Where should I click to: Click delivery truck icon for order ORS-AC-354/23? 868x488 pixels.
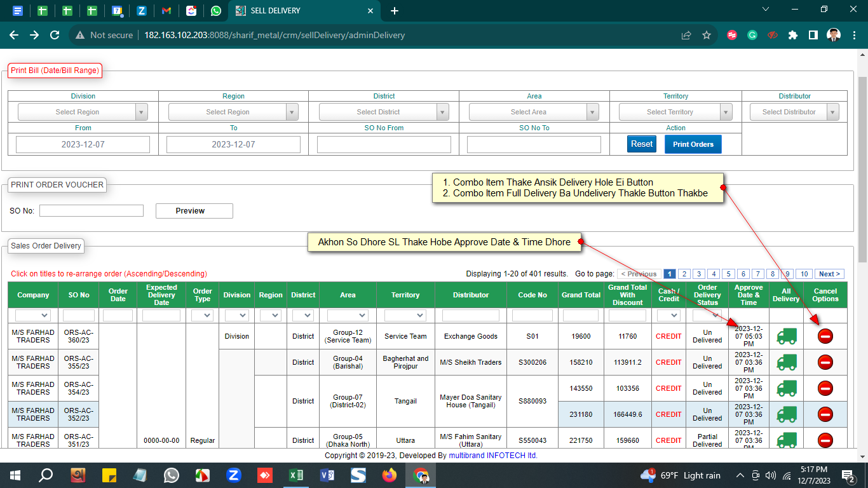786,388
